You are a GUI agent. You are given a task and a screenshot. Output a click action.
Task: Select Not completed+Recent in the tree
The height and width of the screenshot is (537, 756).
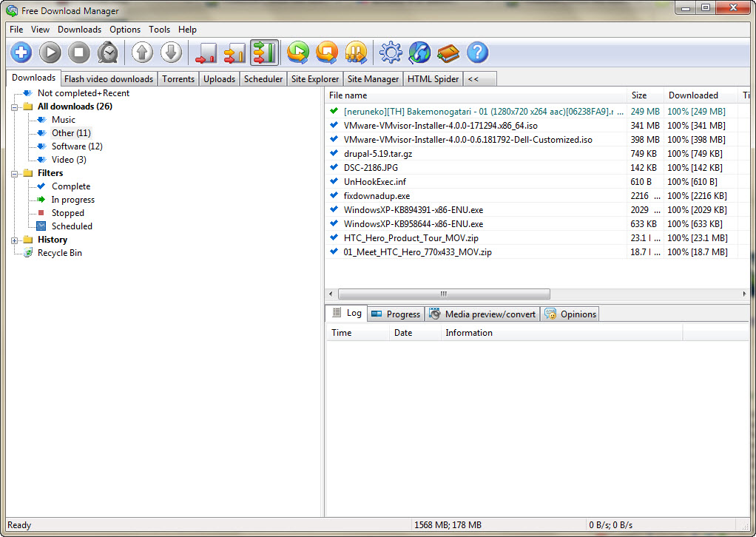coord(84,93)
